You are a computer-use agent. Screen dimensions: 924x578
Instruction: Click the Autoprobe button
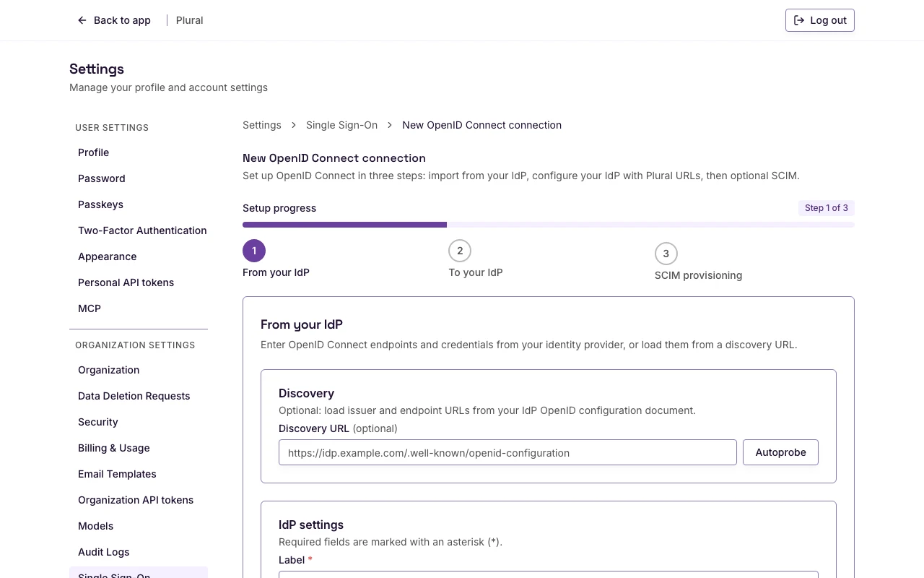point(780,452)
